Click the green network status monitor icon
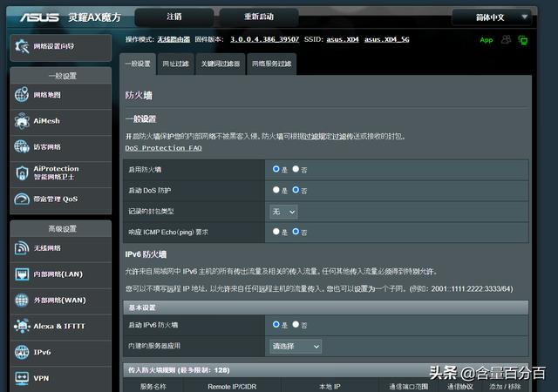 click(523, 40)
